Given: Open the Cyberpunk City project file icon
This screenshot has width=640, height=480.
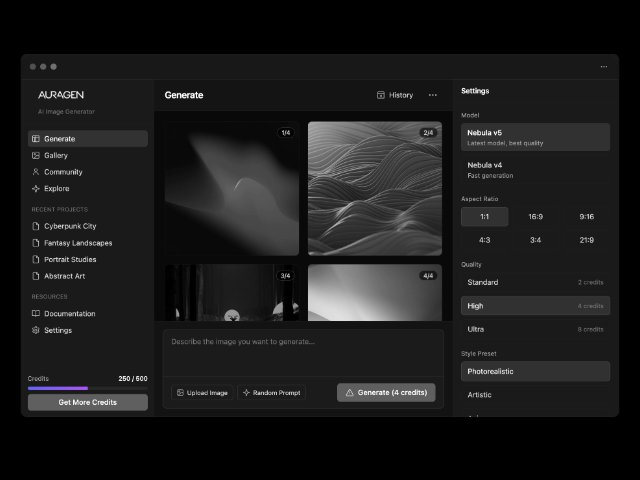Looking at the screenshot, I should [36, 226].
